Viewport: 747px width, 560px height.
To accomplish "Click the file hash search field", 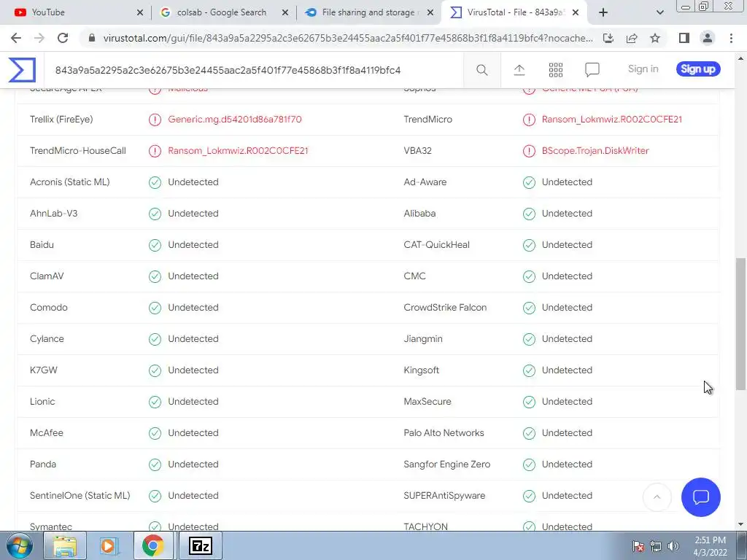I will tap(253, 71).
